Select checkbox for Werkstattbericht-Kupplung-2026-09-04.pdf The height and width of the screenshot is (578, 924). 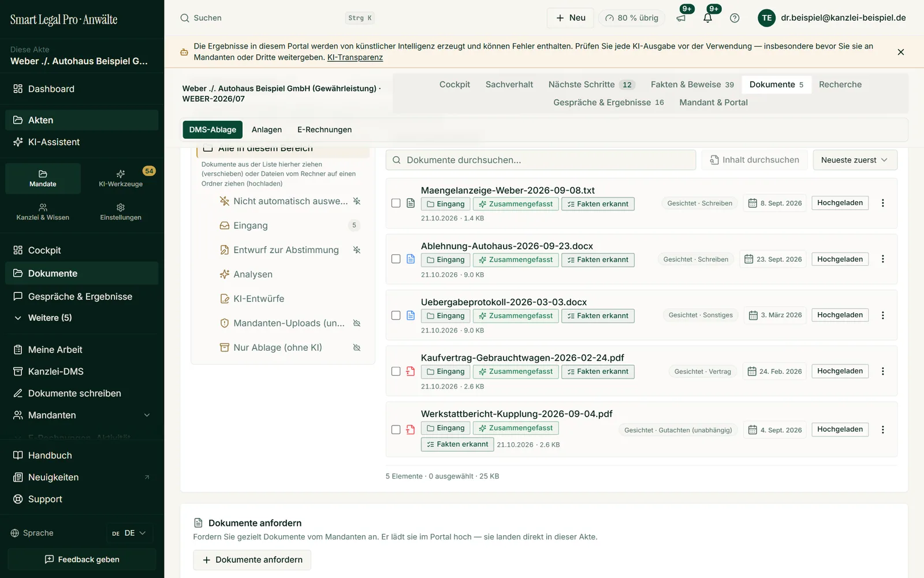396,429
